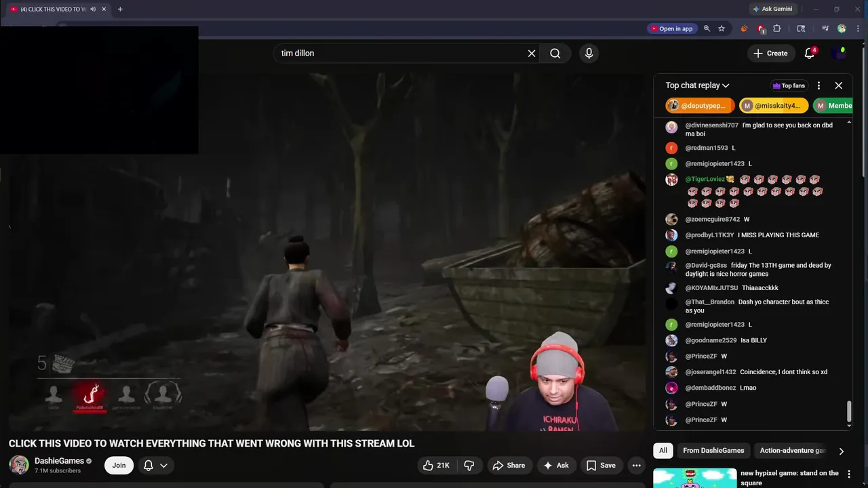The width and height of the screenshot is (868, 488).
Task: Open the media controls icon
Action: pos(825,28)
